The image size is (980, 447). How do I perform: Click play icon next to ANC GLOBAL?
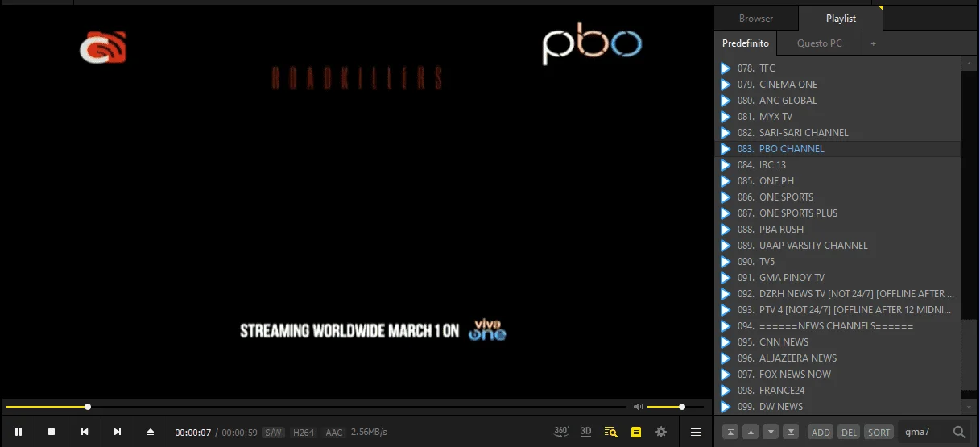[726, 101]
